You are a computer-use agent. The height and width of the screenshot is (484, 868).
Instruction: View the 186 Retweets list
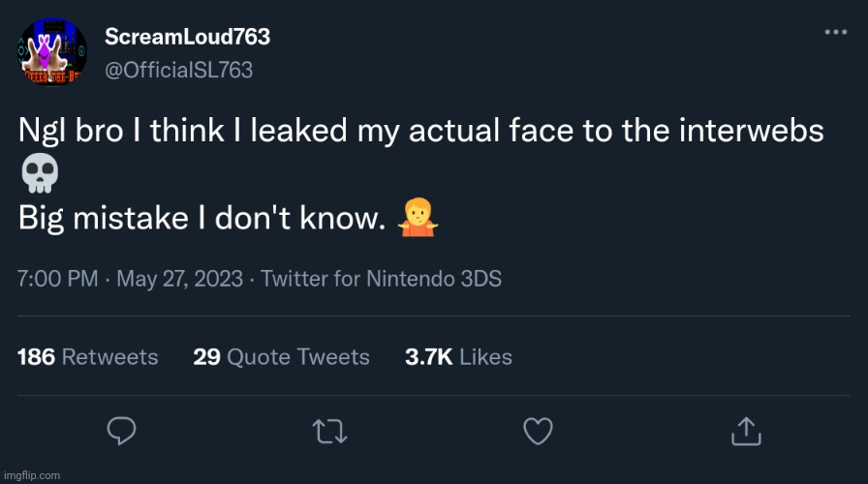(x=87, y=357)
